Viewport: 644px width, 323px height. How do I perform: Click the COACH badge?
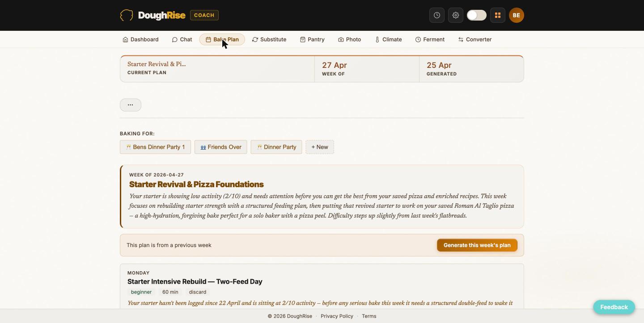tap(204, 15)
